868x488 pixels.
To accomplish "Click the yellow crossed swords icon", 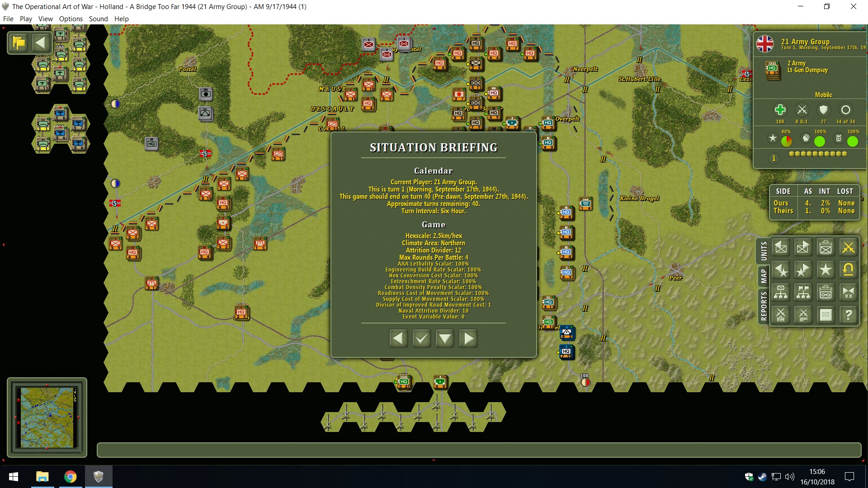I will (x=849, y=247).
